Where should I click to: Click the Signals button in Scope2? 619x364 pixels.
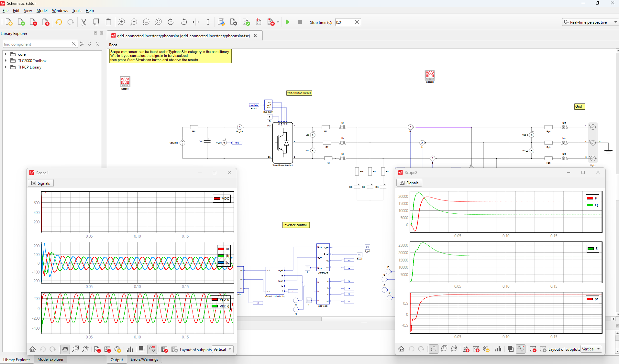point(409,183)
